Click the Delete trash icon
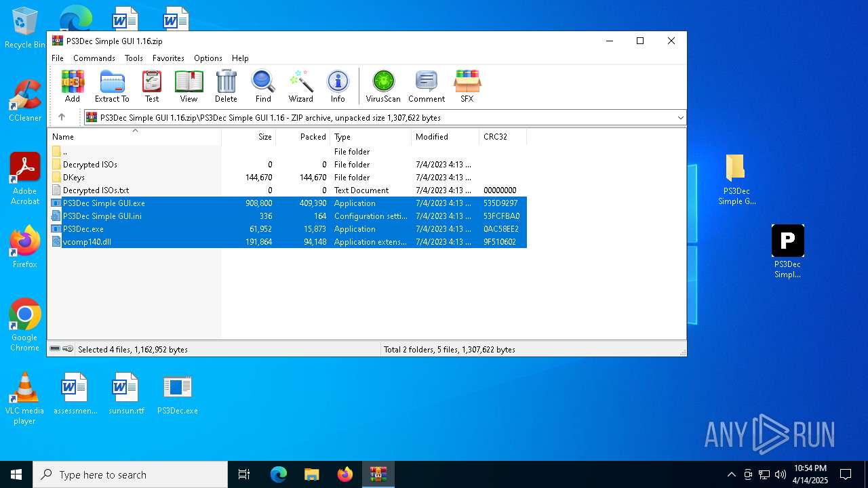Image resolution: width=868 pixels, height=488 pixels. click(226, 86)
